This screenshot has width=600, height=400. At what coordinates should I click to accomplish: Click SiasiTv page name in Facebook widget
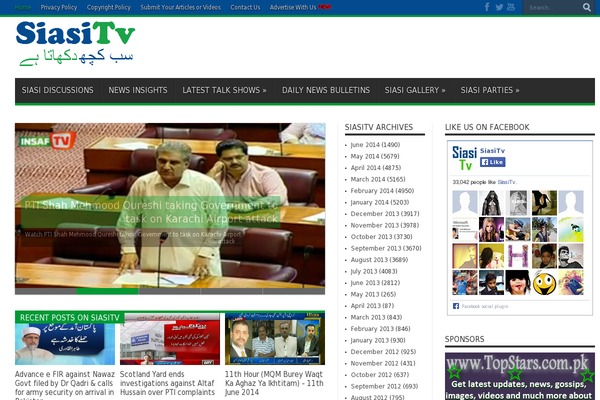tap(492, 150)
